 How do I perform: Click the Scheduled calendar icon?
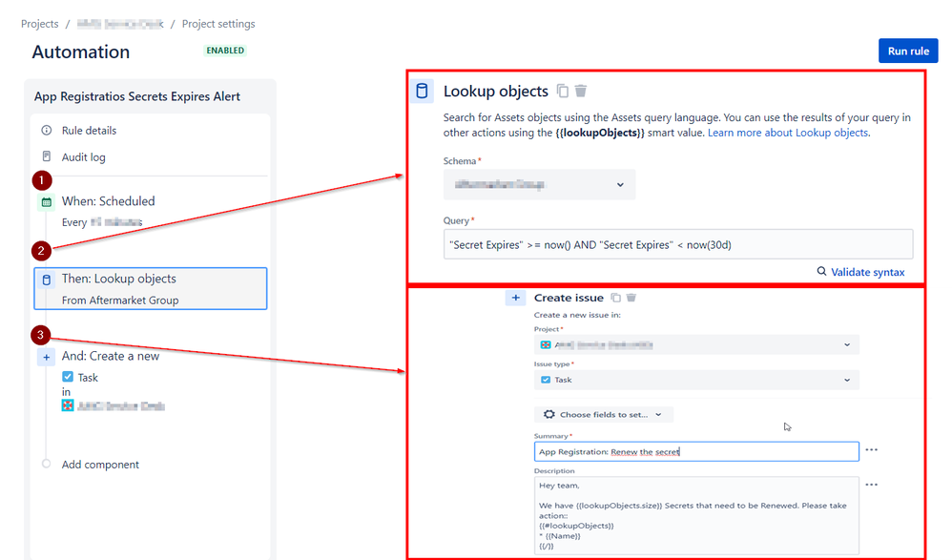click(46, 201)
